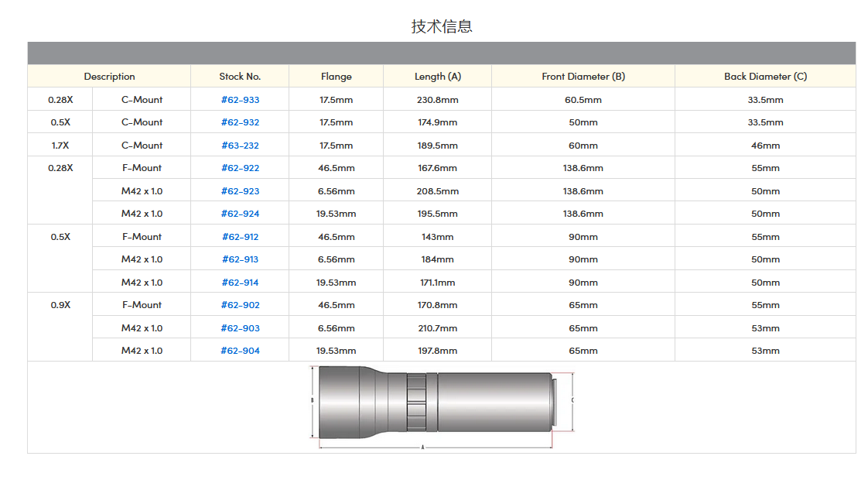Click the Flange column header
Image resolution: width=868 pixels, height=480 pixels.
[336, 77]
